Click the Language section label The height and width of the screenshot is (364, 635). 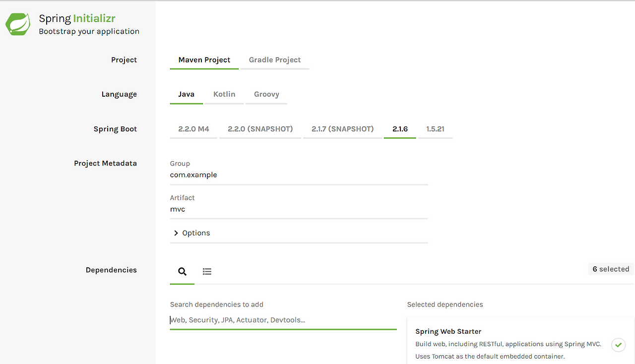coord(119,94)
